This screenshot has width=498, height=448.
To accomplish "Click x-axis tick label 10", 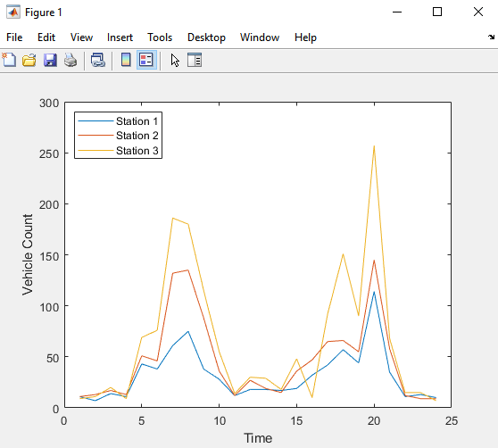I will pyautogui.click(x=220, y=421).
